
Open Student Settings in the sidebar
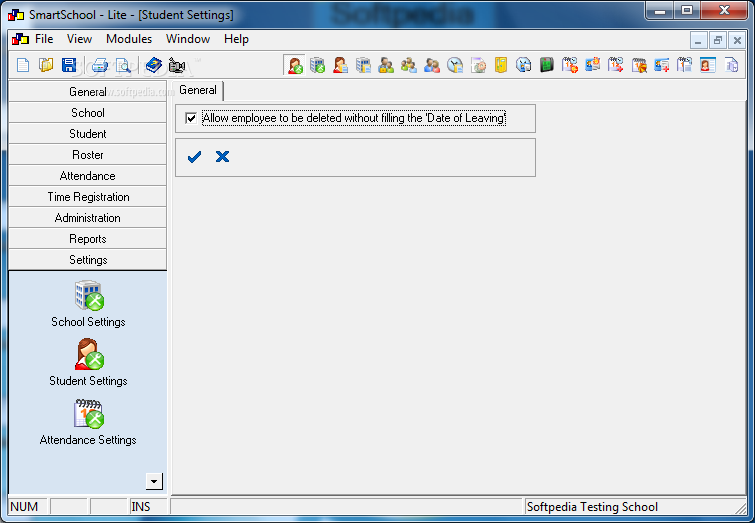88,362
